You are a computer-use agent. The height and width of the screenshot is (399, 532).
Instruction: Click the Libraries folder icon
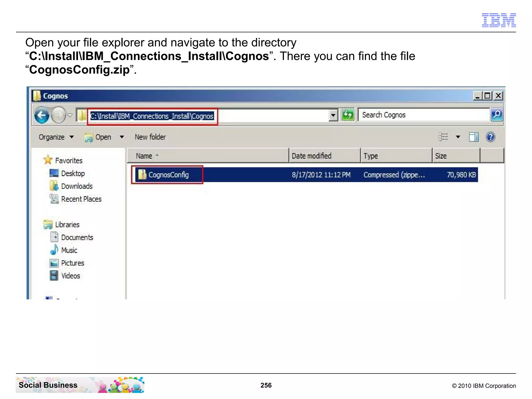pyautogui.click(x=48, y=224)
